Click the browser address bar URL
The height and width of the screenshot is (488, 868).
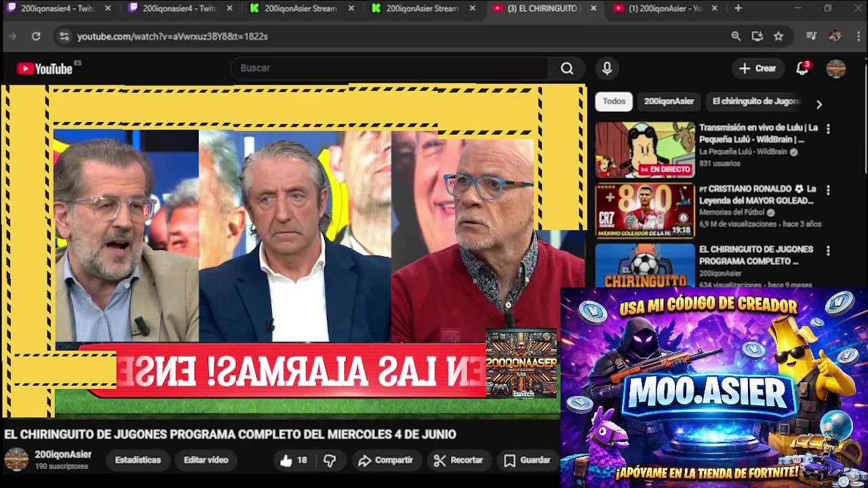click(x=172, y=37)
